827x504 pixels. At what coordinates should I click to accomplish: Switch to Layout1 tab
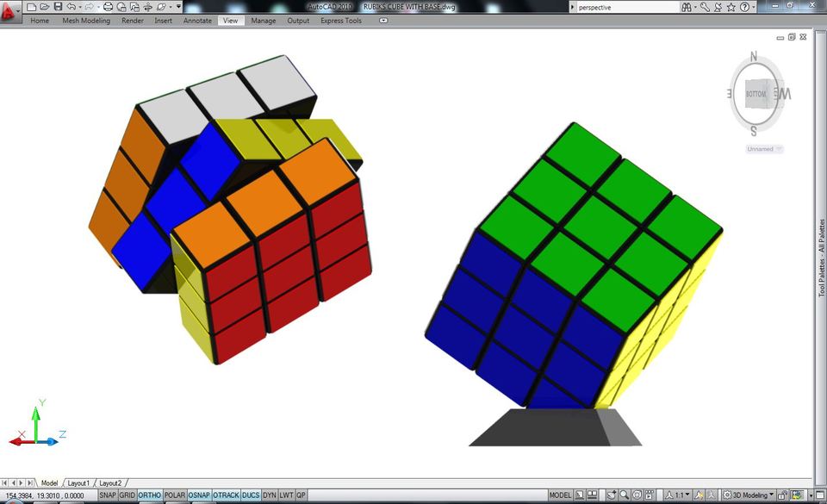click(79, 483)
